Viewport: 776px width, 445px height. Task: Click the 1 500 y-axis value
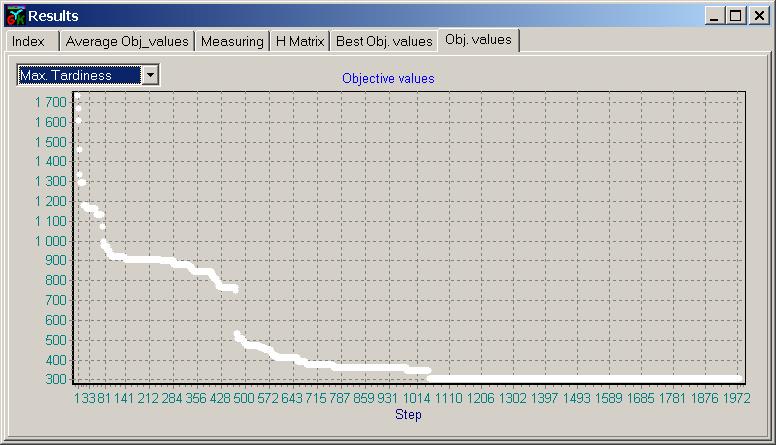pyautogui.click(x=50, y=142)
